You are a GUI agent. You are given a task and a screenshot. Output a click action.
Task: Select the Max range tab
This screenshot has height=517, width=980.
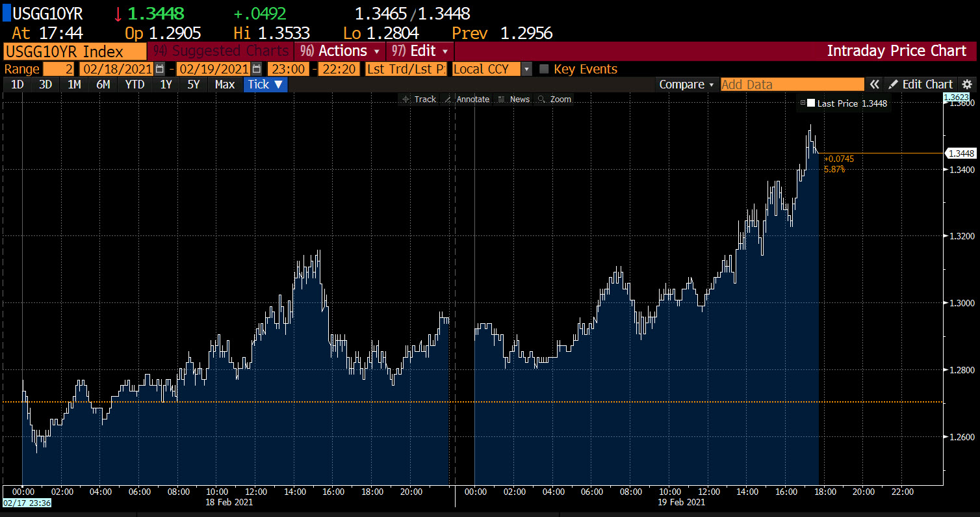click(x=225, y=85)
